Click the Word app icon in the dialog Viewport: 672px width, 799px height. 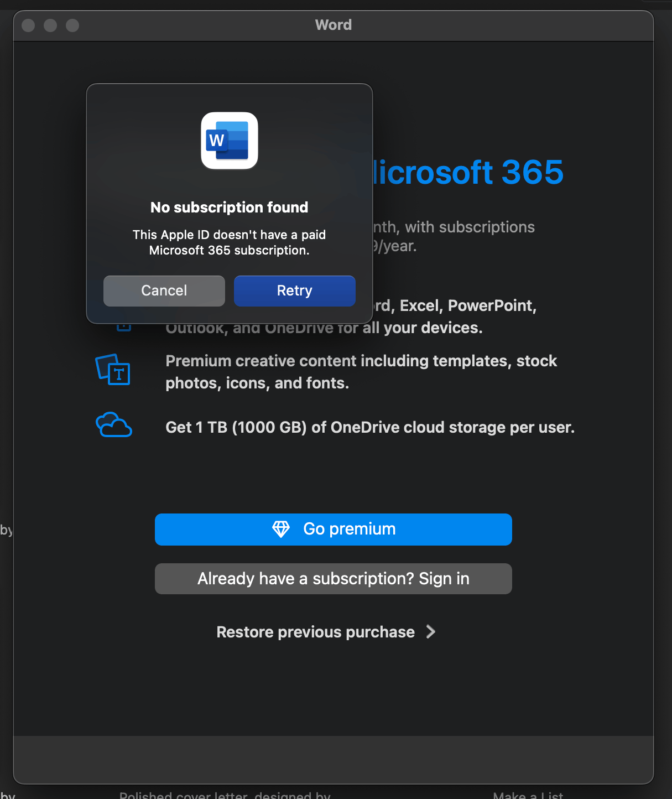230,141
